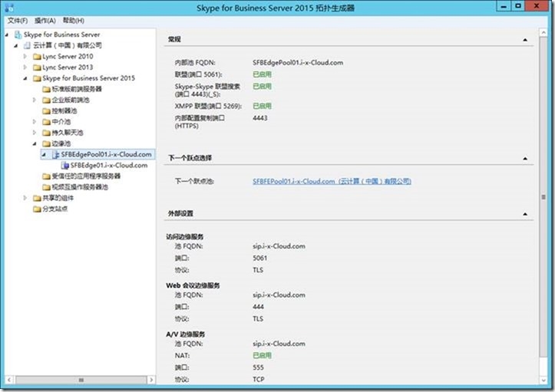Click the internal pool FQDN value SFBEdgePool01.i-x-Cloud.com

[298, 63]
